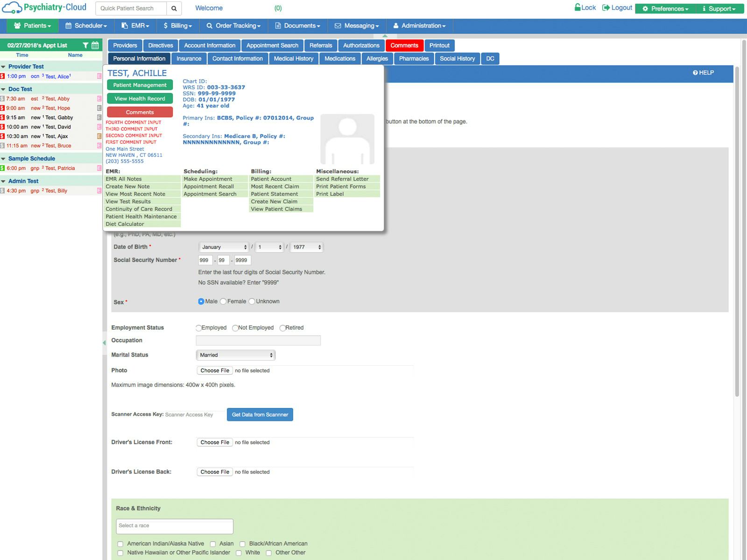Click the Preferences gear icon
747x560 pixels.
[x=645, y=8]
